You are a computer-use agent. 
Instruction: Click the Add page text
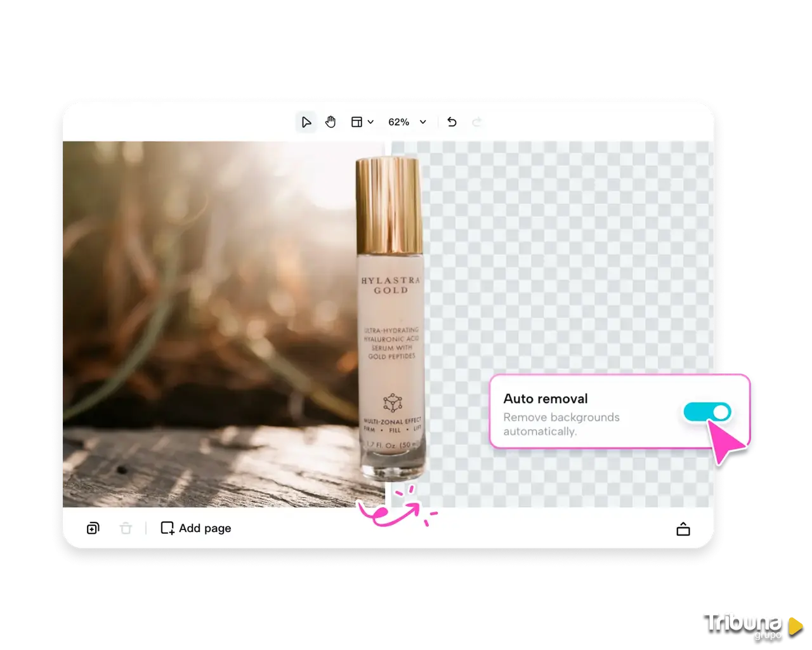[x=205, y=528]
